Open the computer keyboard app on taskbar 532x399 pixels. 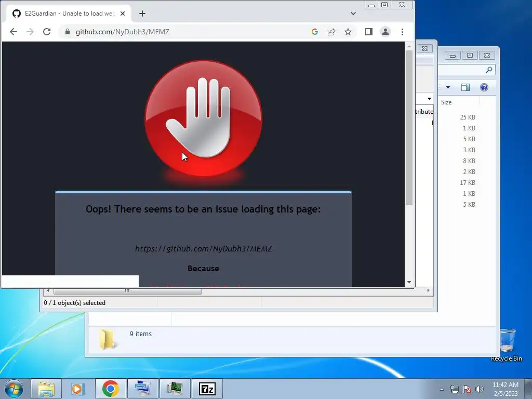(142, 389)
